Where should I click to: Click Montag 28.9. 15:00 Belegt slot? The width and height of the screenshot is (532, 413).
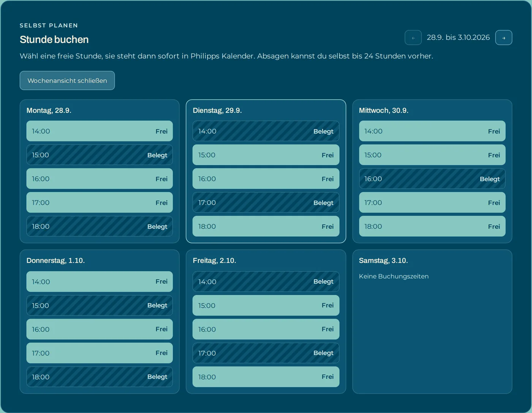[100, 155]
